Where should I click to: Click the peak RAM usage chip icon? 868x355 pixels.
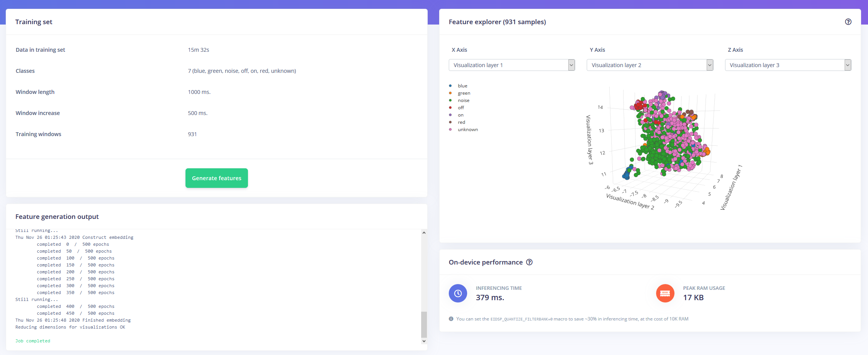[665, 293]
